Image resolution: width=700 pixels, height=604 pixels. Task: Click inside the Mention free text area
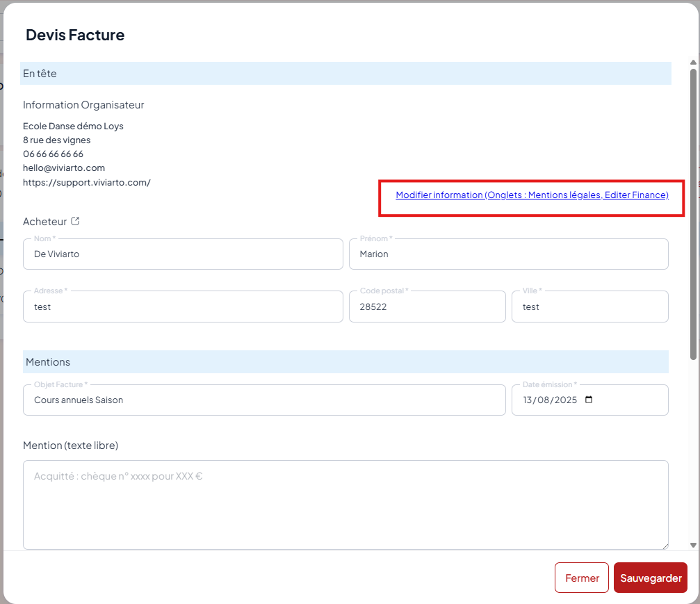(345, 505)
